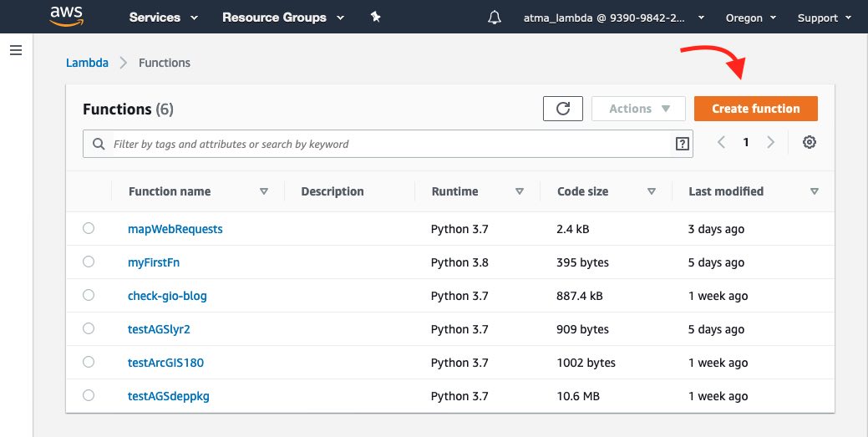This screenshot has width=868, height=437.
Task: Click the '395 bytes' cell
Action: pyautogui.click(x=582, y=262)
